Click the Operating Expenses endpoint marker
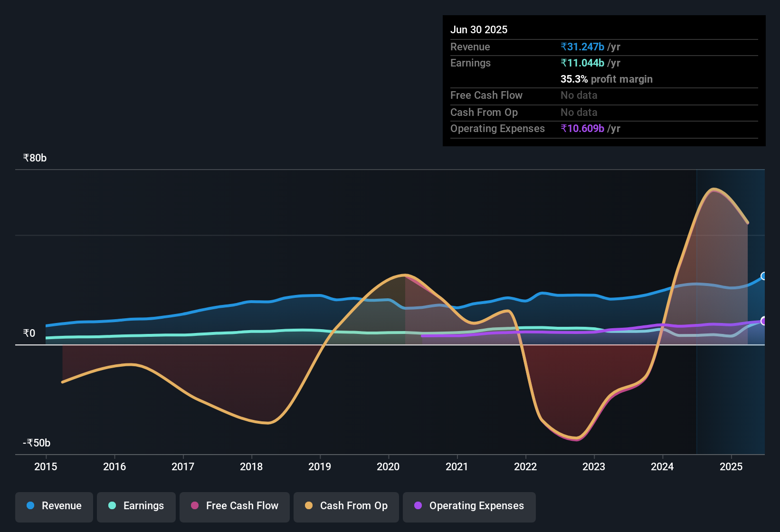 click(x=764, y=321)
